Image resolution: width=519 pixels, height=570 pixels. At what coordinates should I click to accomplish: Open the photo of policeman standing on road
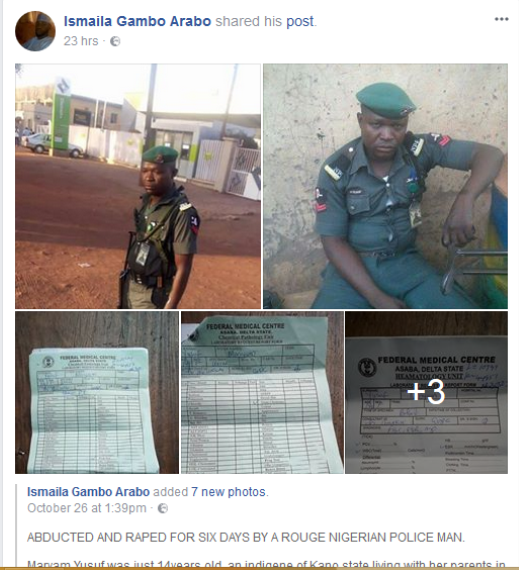[x=138, y=186]
